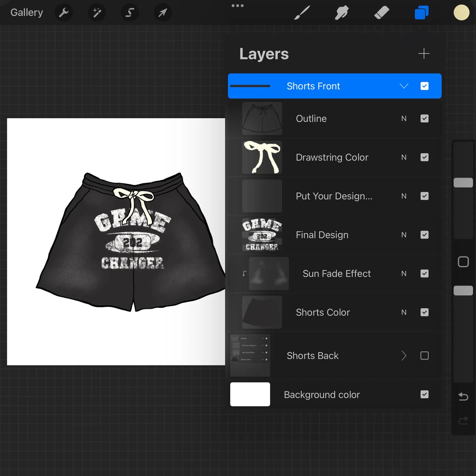Select the Eraser tool
The width and height of the screenshot is (476, 476).
click(x=382, y=13)
